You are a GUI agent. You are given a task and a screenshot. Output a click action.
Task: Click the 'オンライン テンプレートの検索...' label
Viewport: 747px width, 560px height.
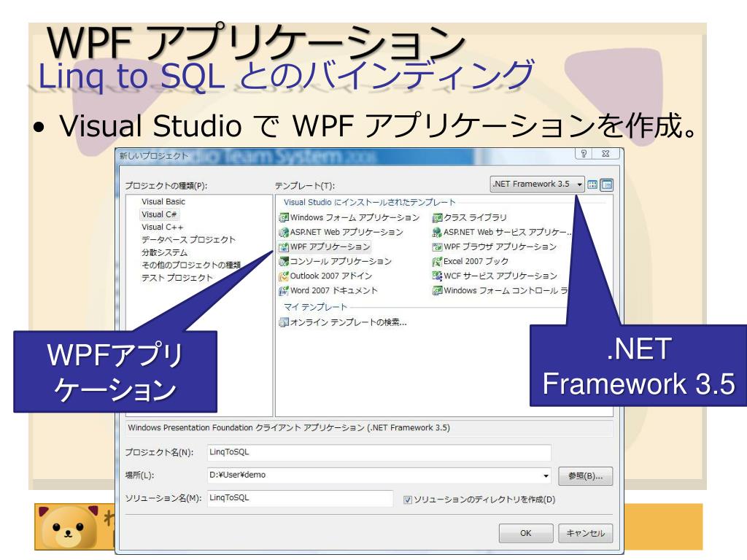(348, 322)
